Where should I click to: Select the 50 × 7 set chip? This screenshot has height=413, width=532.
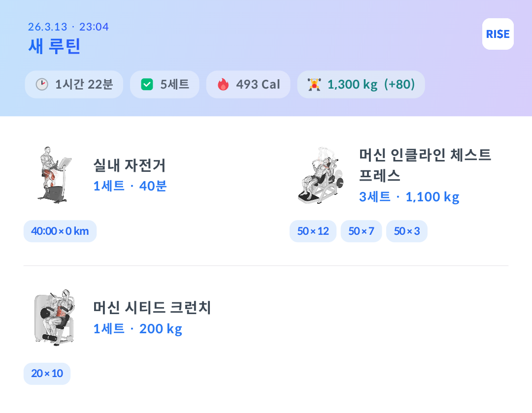click(361, 231)
